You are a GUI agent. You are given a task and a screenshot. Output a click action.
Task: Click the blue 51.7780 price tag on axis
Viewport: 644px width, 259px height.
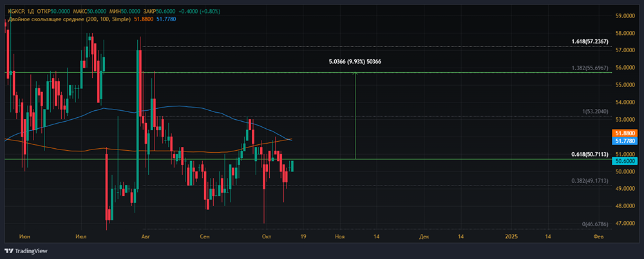(624, 141)
